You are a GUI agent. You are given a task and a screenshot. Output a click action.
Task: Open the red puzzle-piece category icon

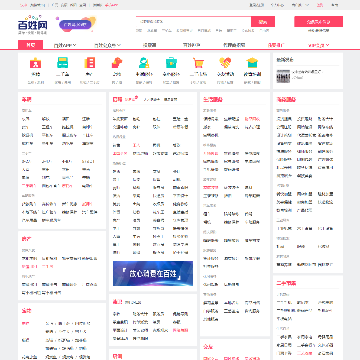[x=117, y=63]
